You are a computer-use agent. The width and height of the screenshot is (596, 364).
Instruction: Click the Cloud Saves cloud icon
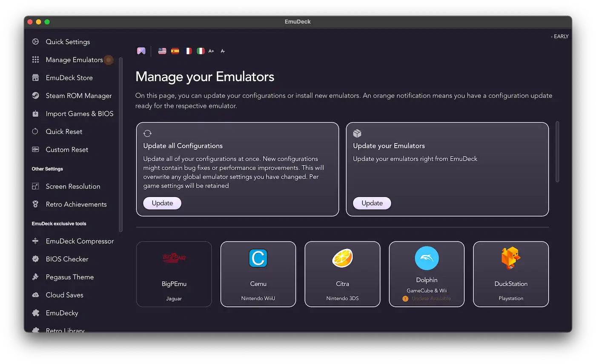36,295
